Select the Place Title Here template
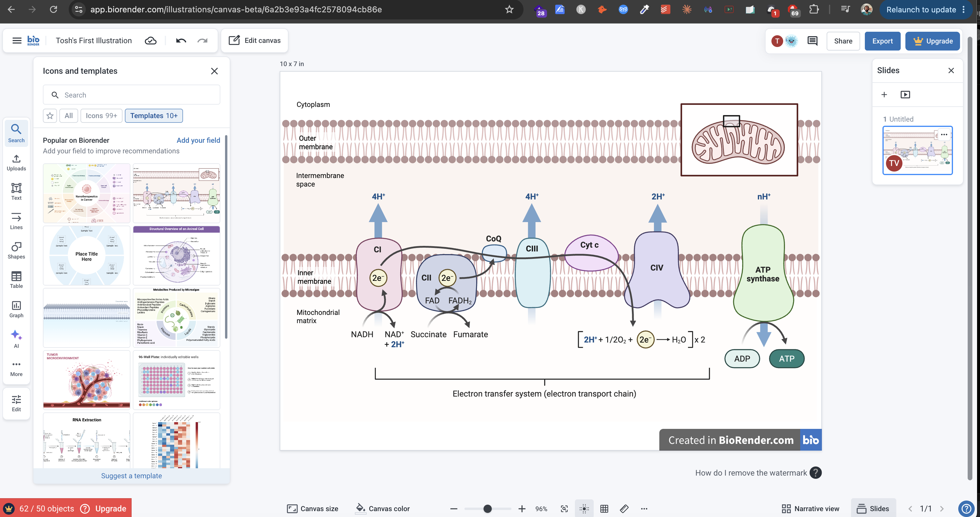Screen dimensions: 980x517 [86, 256]
